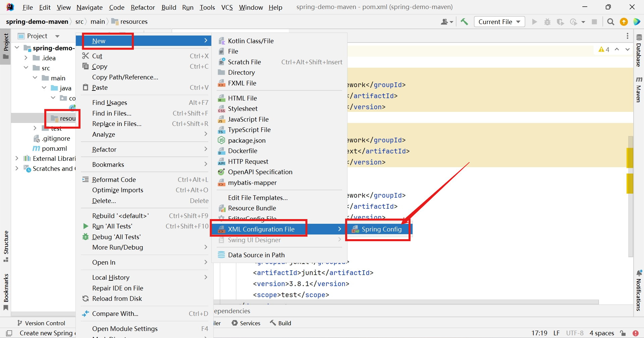This screenshot has height=338, width=644.
Task: Click the 4 spaces indent status widget
Action: tap(602, 333)
